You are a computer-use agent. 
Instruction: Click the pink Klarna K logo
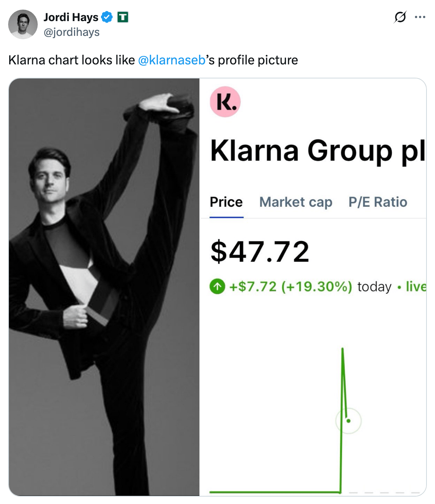[x=225, y=102]
